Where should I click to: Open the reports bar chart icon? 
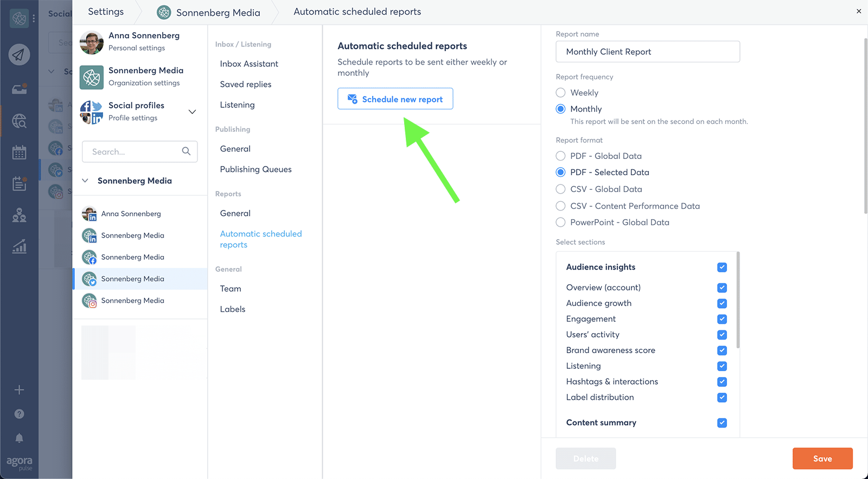click(x=19, y=247)
